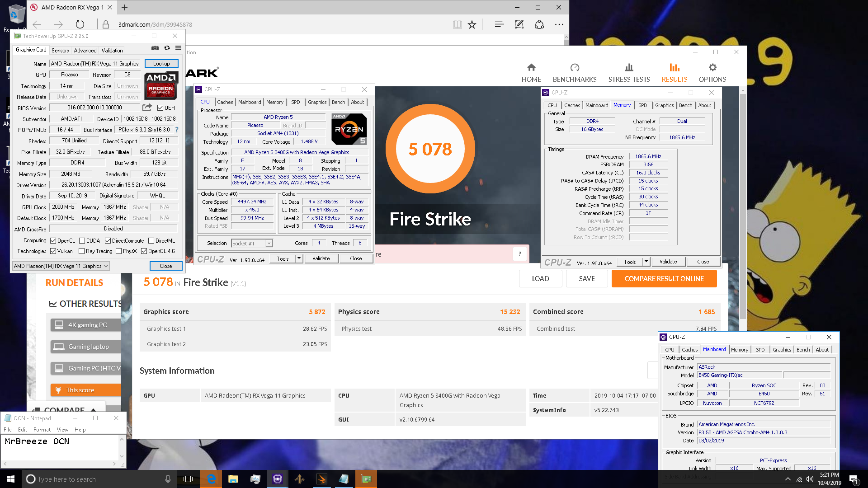Toggle the Vulkan checkbox
Viewport: 868px width, 488px height.
click(x=53, y=251)
